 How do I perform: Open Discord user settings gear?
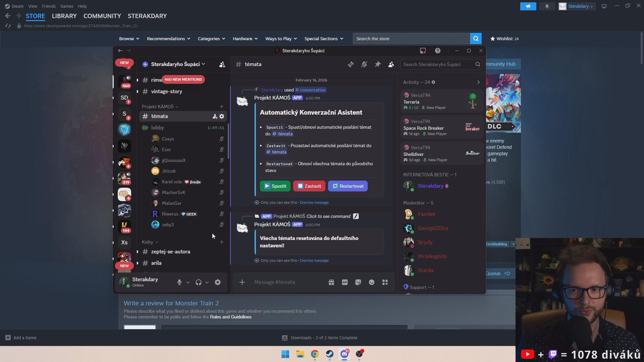tap(218, 282)
